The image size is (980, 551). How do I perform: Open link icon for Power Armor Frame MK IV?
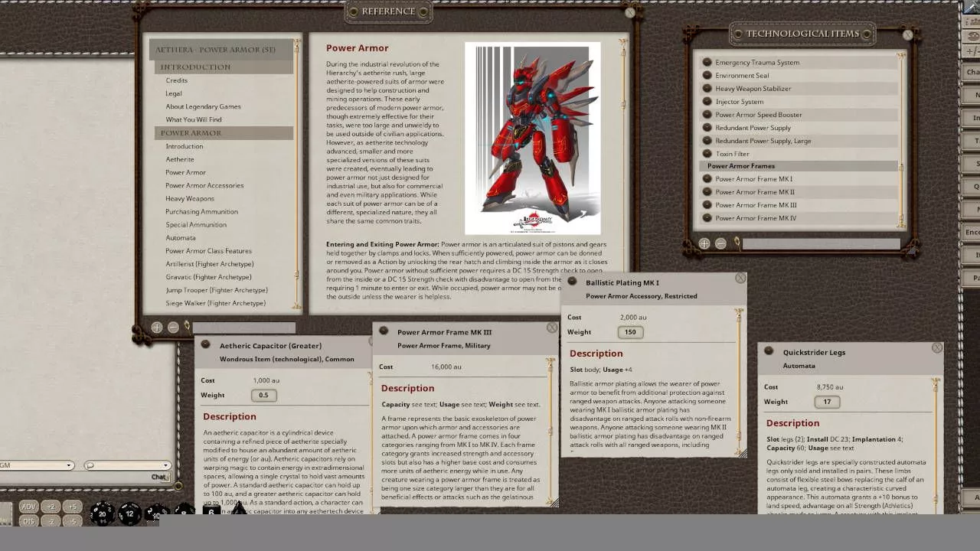(x=707, y=218)
